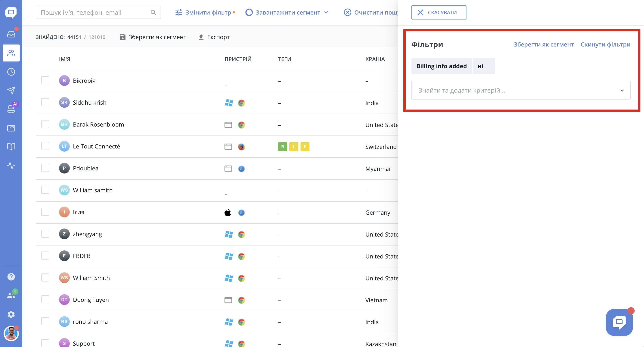Image resolution: width=644 pixels, height=347 pixels.
Task: Open the inbox icon in sidebar
Action: click(x=11, y=34)
